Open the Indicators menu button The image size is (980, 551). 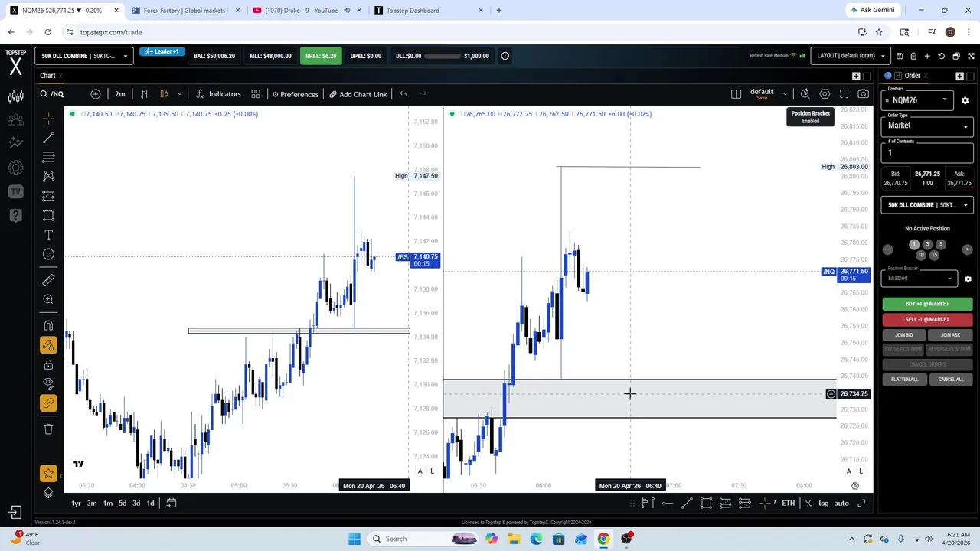click(218, 94)
